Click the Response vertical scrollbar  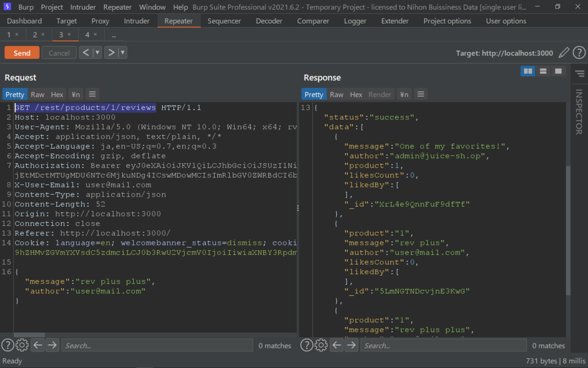(568, 231)
